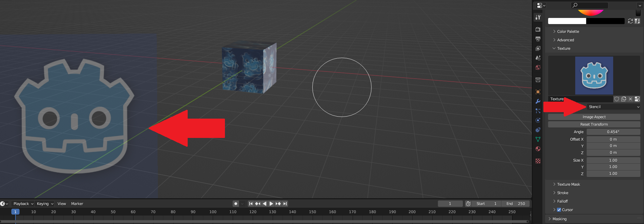The height and width of the screenshot is (224, 644).
Task: Jump to the next keyframe
Action: [278, 204]
